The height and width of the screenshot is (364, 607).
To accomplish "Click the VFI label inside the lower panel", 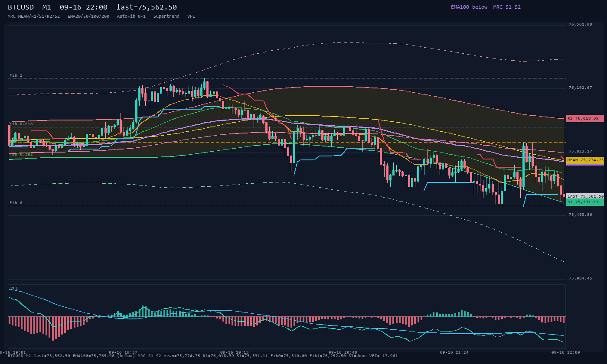I will [x=14, y=288].
